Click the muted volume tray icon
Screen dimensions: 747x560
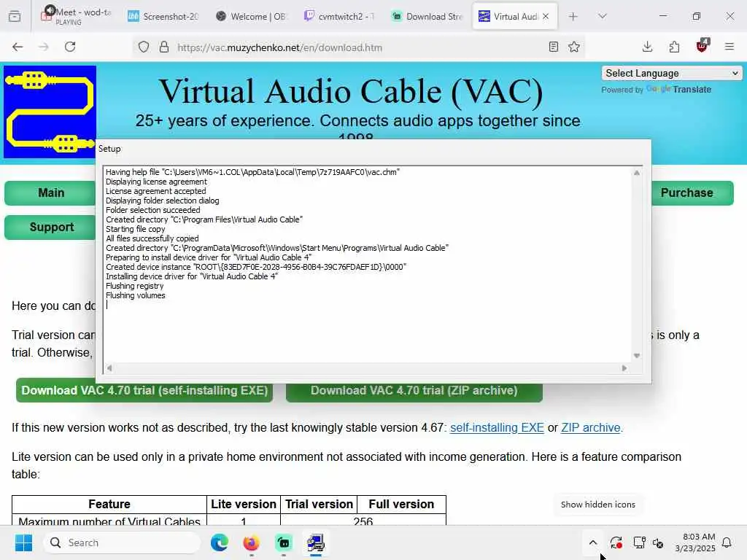(x=658, y=542)
